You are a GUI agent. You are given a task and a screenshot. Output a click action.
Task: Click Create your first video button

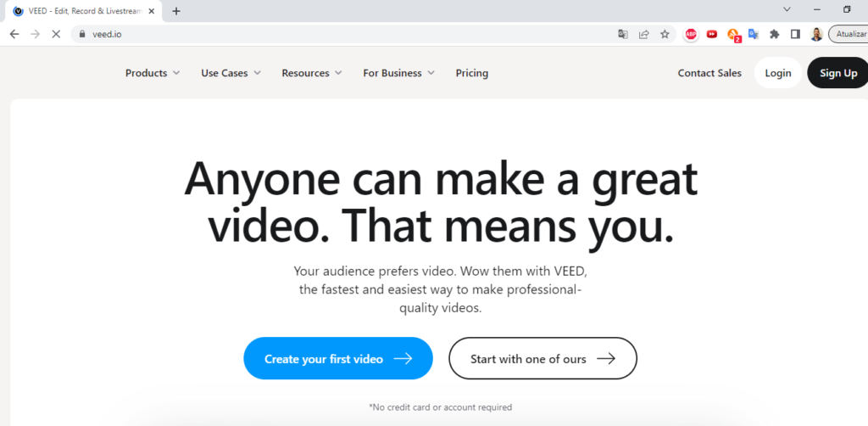[338, 358]
